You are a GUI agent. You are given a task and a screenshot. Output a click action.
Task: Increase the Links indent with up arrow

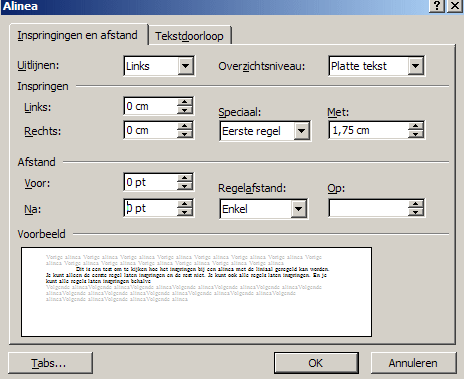pos(185,102)
